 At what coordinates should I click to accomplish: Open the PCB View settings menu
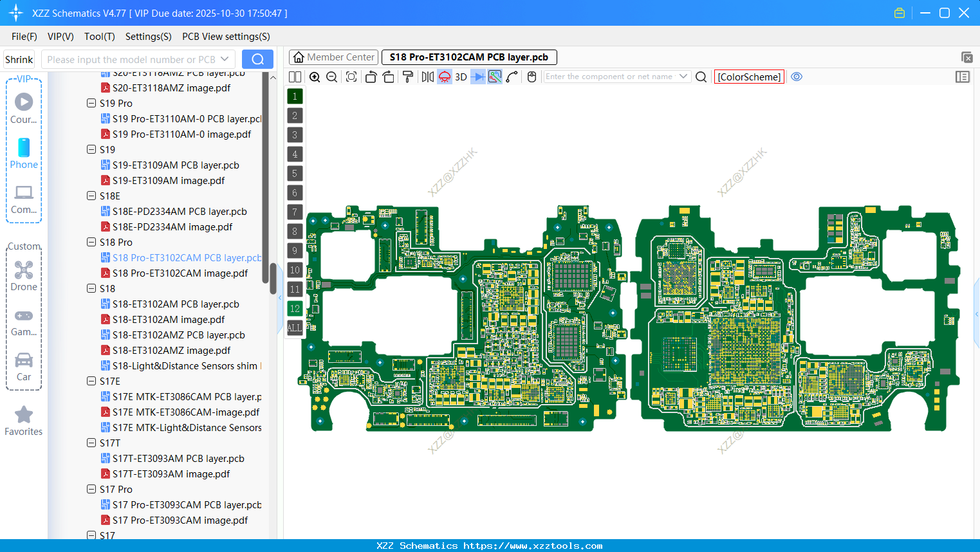pyautogui.click(x=225, y=37)
